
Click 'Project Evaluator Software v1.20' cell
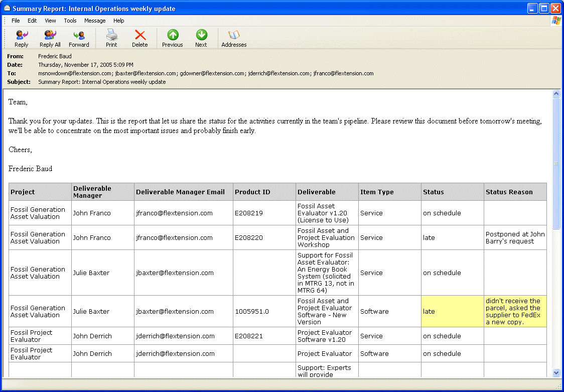[327, 336]
